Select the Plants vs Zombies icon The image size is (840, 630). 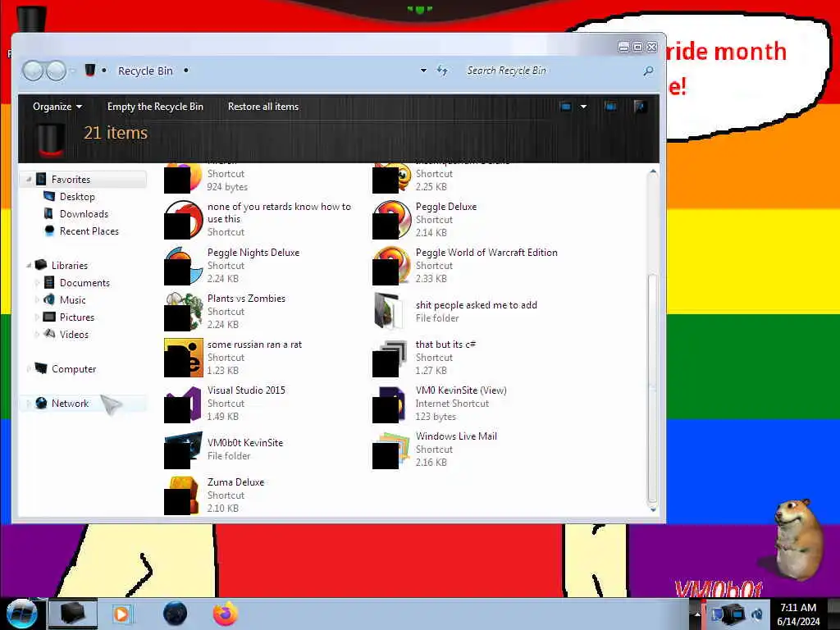click(183, 311)
